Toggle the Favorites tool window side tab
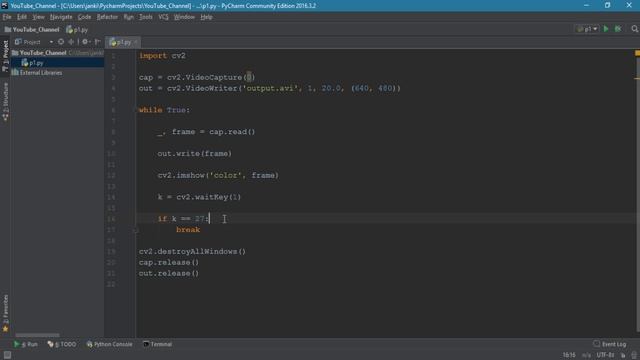Screen dimensions: 640x360 [x=5, y=312]
